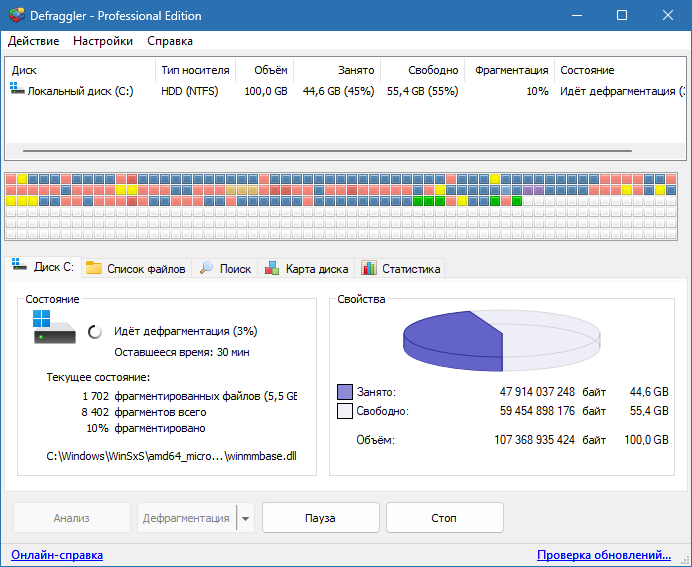Click the Пауза button
Viewport: 692px width, 567px height.
pyautogui.click(x=320, y=518)
